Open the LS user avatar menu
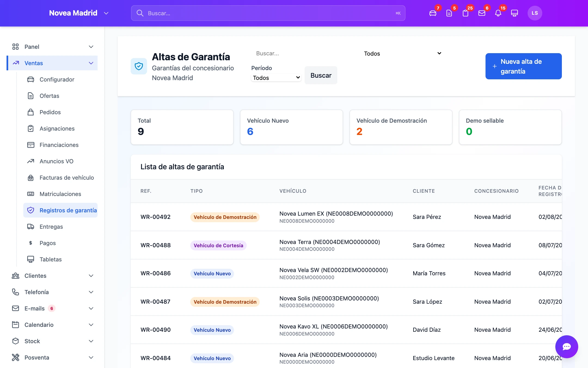This screenshot has height=368, width=588. coord(535,13)
